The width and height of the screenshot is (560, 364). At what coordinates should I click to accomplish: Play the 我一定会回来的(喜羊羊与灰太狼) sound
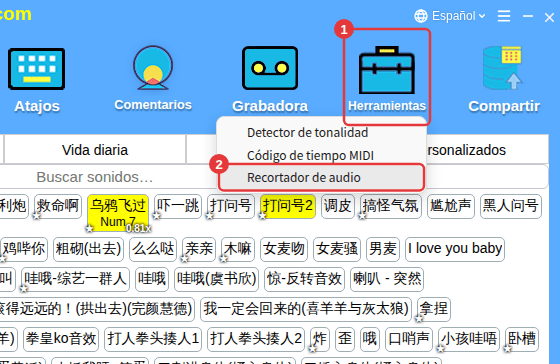(x=306, y=309)
